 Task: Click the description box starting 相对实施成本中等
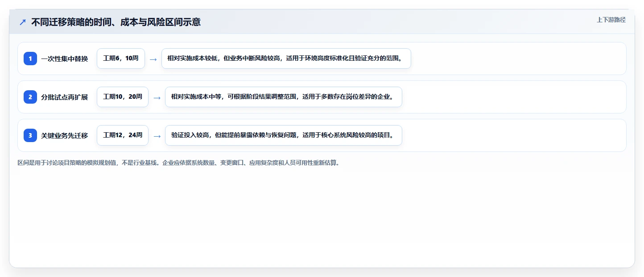[x=284, y=97]
